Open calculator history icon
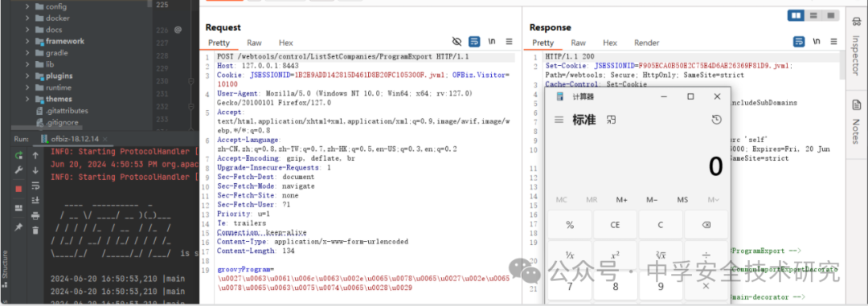868x306 pixels. [716, 120]
